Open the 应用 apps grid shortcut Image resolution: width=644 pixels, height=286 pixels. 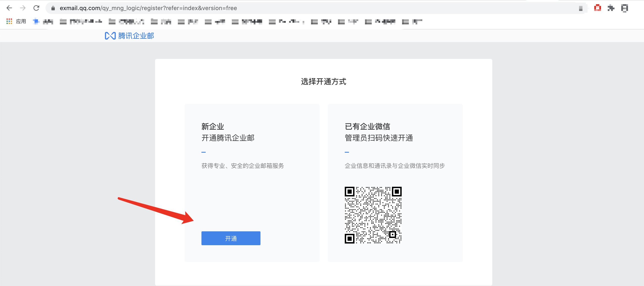[9, 21]
